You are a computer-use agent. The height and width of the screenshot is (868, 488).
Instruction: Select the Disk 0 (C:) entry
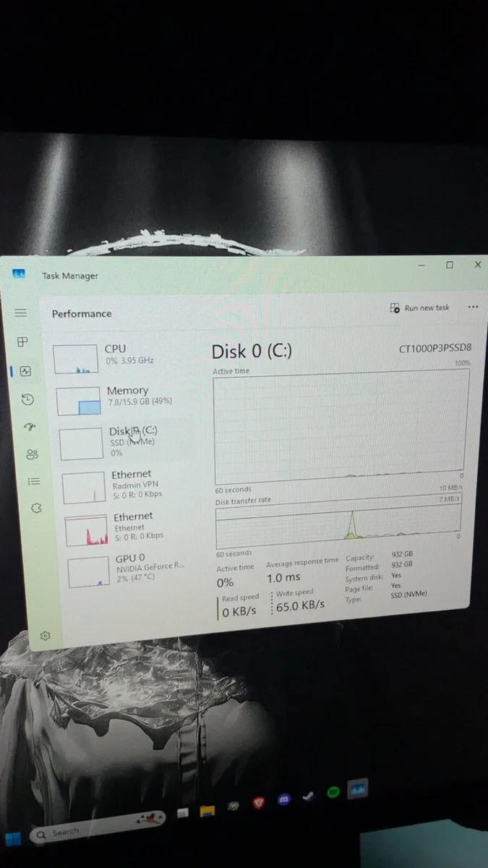tap(124, 441)
